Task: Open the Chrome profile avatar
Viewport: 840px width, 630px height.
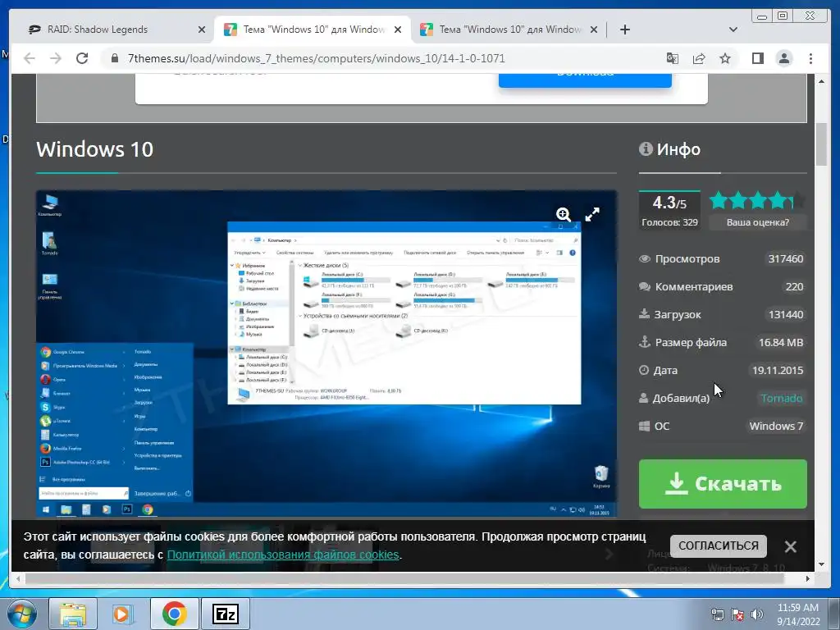Action: (x=783, y=58)
